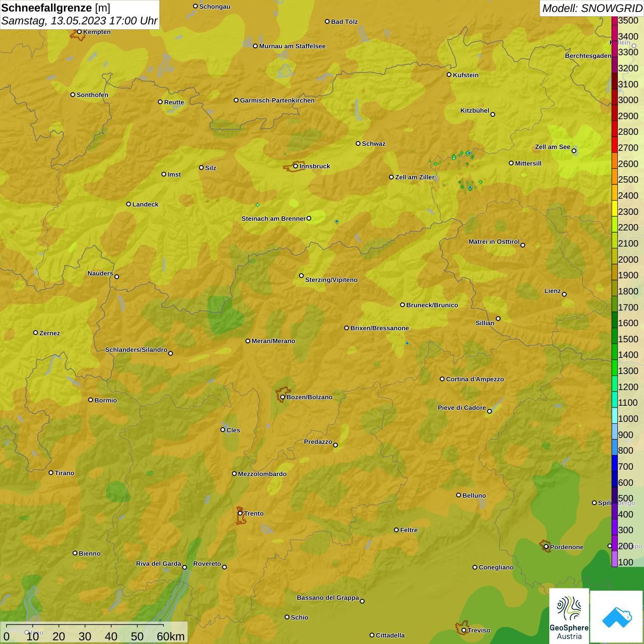Click the Sonthofen label
The width and height of the screenshot is (644, 644).
(92, 95)
